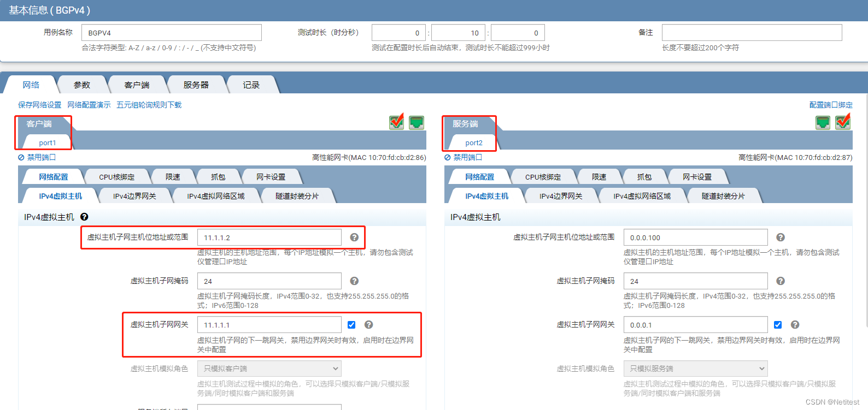Open help for client subnet mask field
The image size is (868, 410).
(354, 281)
